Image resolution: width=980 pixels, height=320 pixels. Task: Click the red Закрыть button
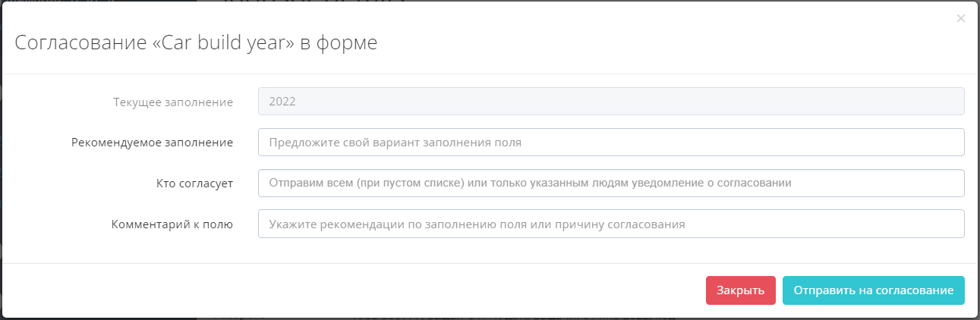coord(740,290)
